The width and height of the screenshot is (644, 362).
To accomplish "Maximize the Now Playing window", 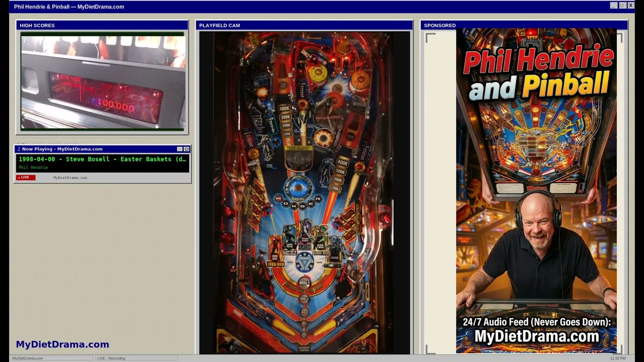I will click(x=186, y=149).
